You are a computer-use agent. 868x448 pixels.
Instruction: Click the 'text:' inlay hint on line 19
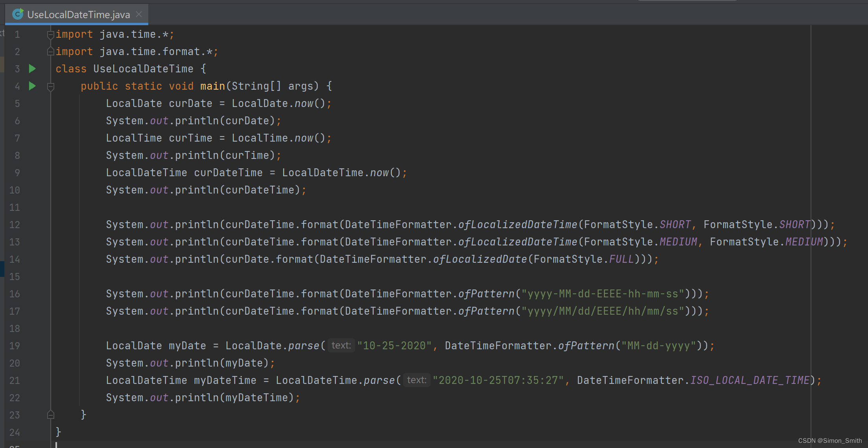[341, 345]
